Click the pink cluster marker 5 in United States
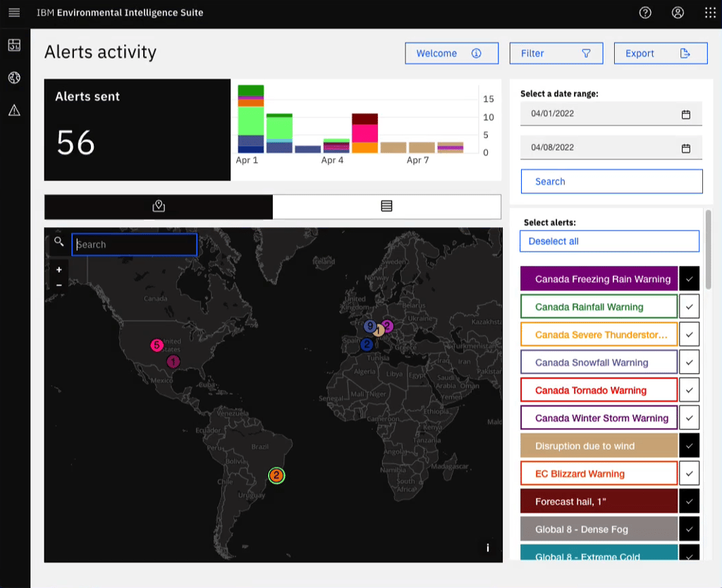Image resolution: width=722 pixels, height=588 pixels. [x=157, y=345]
